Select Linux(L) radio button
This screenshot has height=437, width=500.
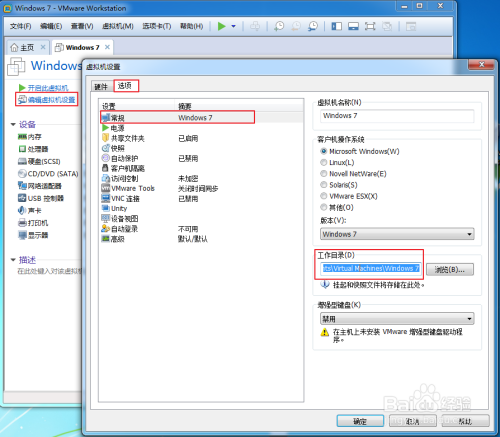coord(323,162)
